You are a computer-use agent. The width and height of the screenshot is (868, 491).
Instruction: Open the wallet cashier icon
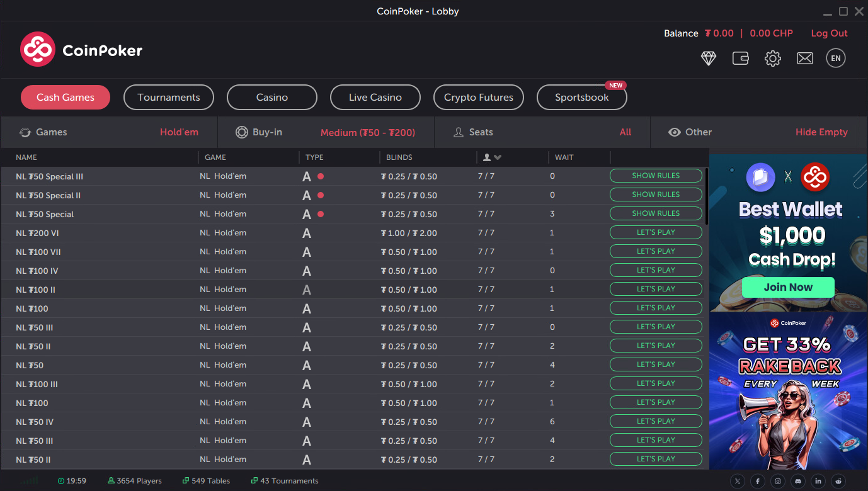click(x=741, y=59)
